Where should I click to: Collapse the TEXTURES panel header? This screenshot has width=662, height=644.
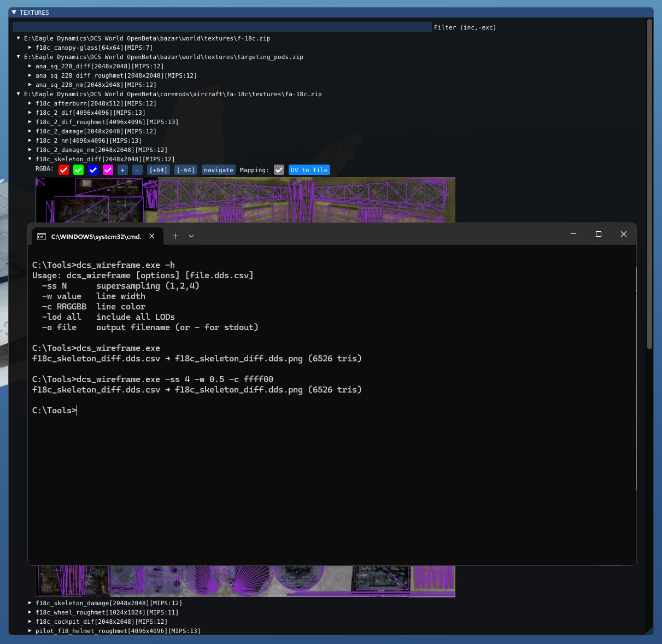[14, 13]
